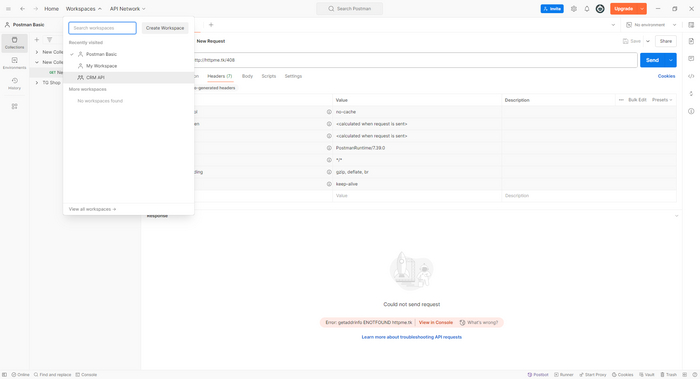
Task: Switch to the CRM API workspace
Action: pyautogui.click(x=129, y=78)
